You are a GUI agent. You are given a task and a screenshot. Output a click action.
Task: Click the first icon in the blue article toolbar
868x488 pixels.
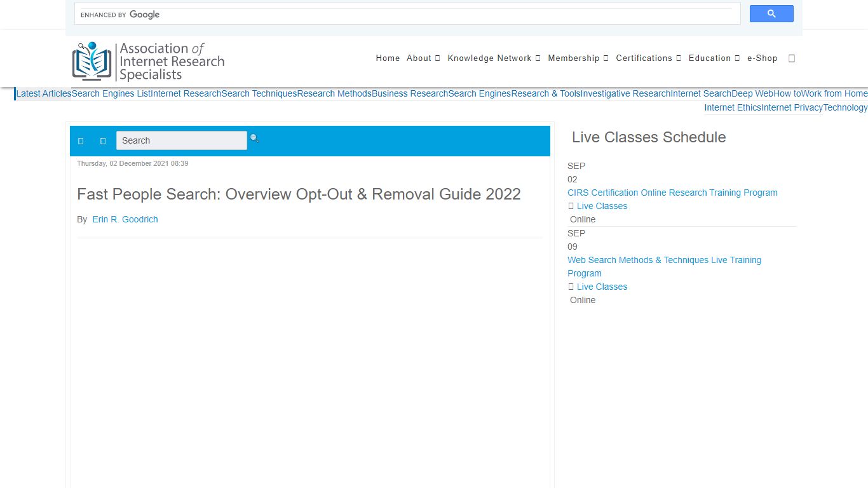(x=81, y=141)
